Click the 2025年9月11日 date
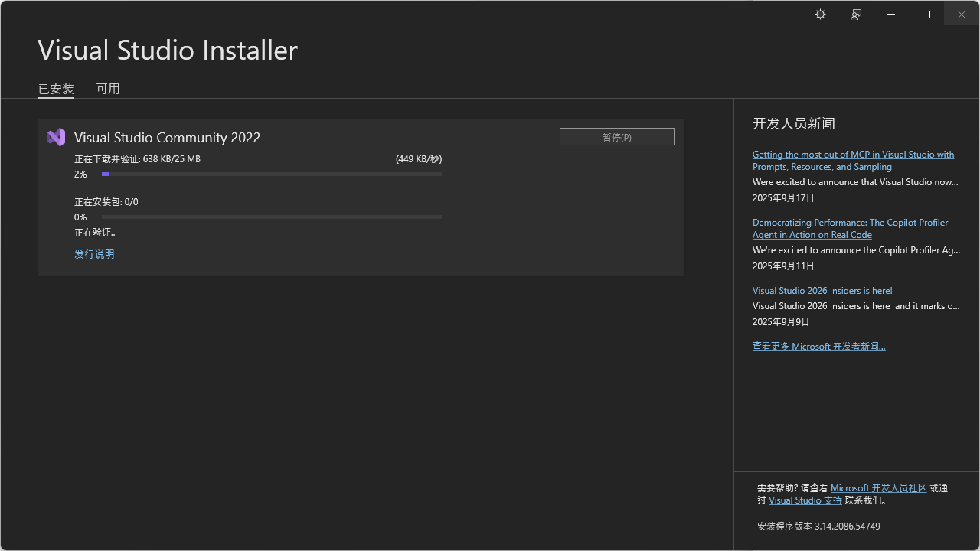Screen dimensions: 980x551 pyautogui.click(x=783, y=266)
